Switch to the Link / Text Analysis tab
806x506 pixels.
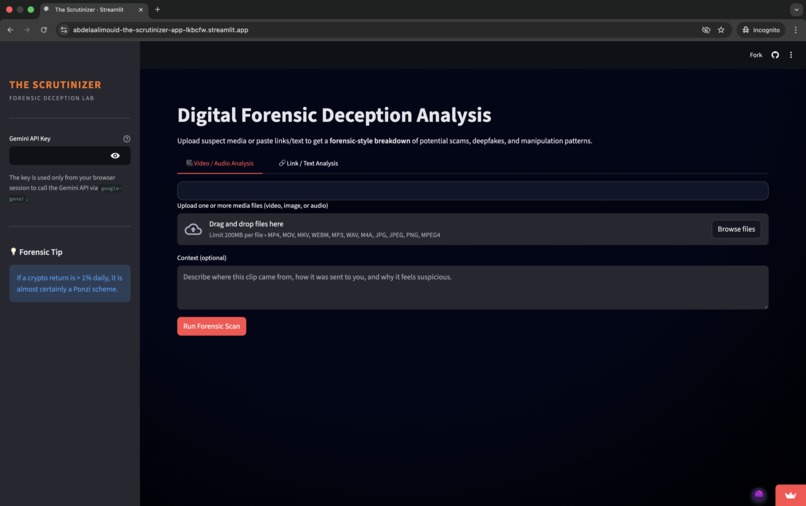coord(308,164)
